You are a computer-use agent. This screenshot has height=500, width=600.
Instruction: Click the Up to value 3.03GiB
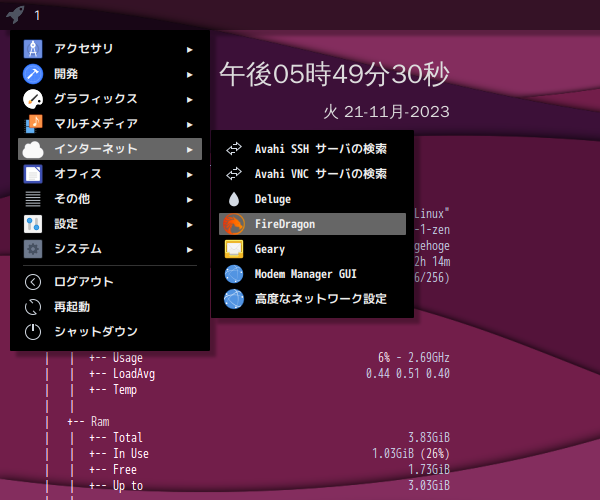coord(429,485)
